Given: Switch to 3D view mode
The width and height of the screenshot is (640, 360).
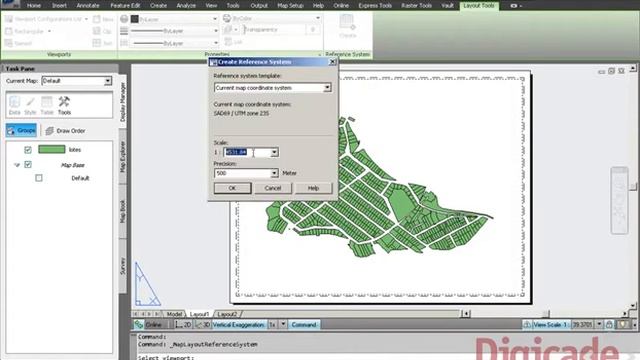Looking at the screenshot, I should (x=202, y=324).
